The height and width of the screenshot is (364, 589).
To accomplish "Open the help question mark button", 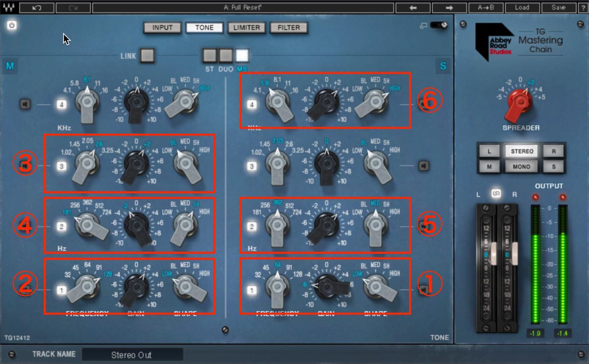I will [x=583, y=8].
